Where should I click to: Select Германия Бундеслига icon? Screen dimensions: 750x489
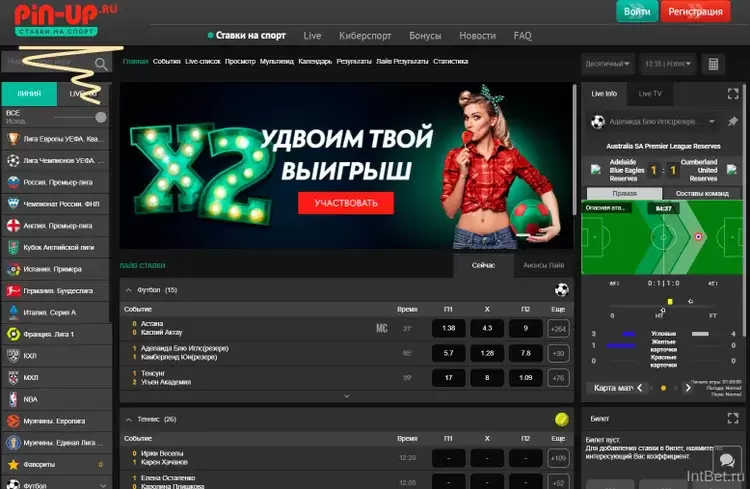click(13, 290)
